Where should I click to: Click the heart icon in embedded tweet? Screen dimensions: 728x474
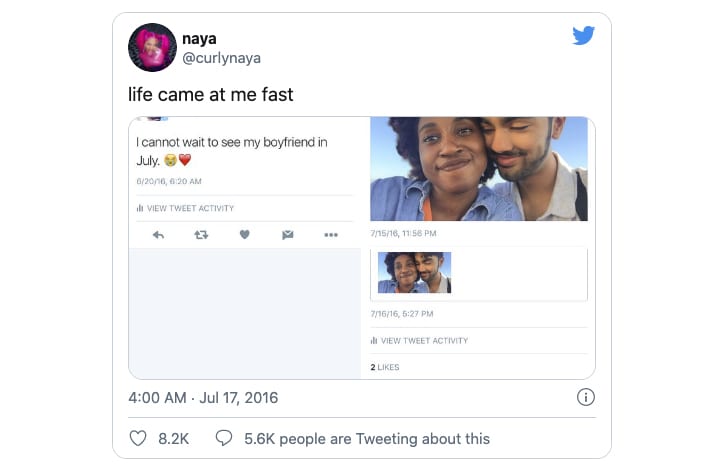point(245,235)
